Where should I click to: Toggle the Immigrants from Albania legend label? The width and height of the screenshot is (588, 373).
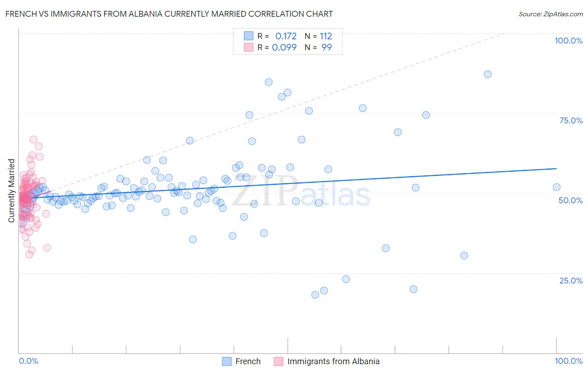point(333,361)
